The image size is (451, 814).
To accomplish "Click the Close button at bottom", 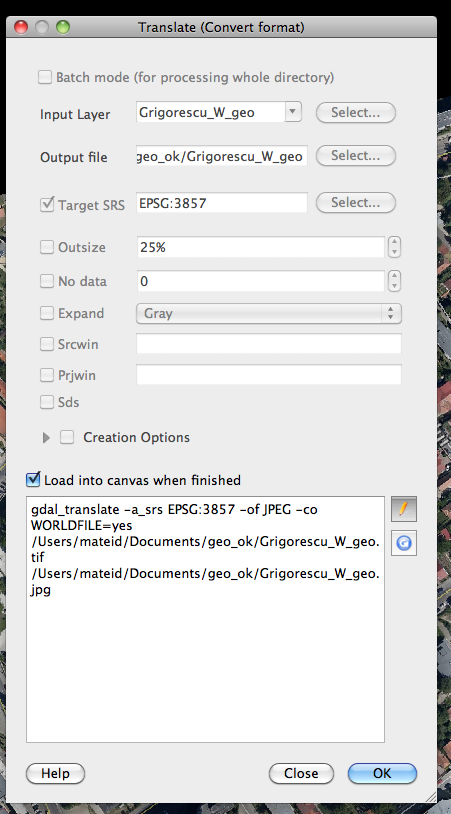I will [301, 773].
